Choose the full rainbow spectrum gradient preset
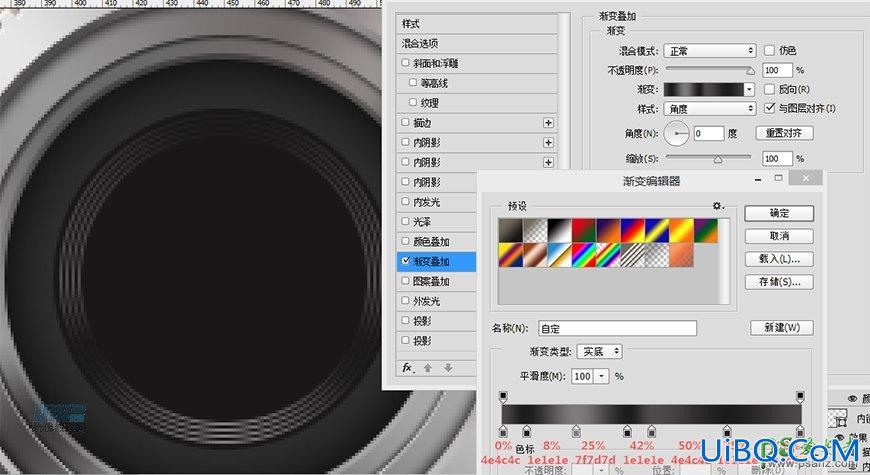870x475 pixels. click(584, 255)
